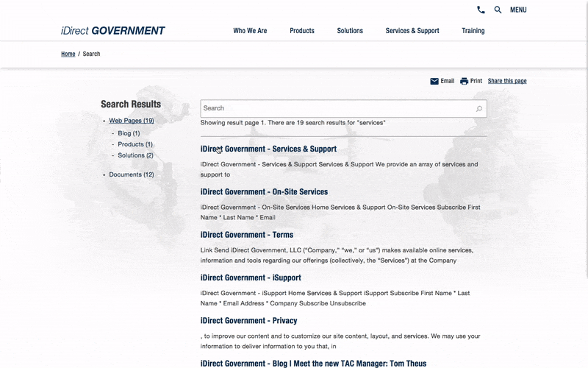588x368 pixels.
Task: Open the Who We Are menu
Action: (x=250, y=31)
